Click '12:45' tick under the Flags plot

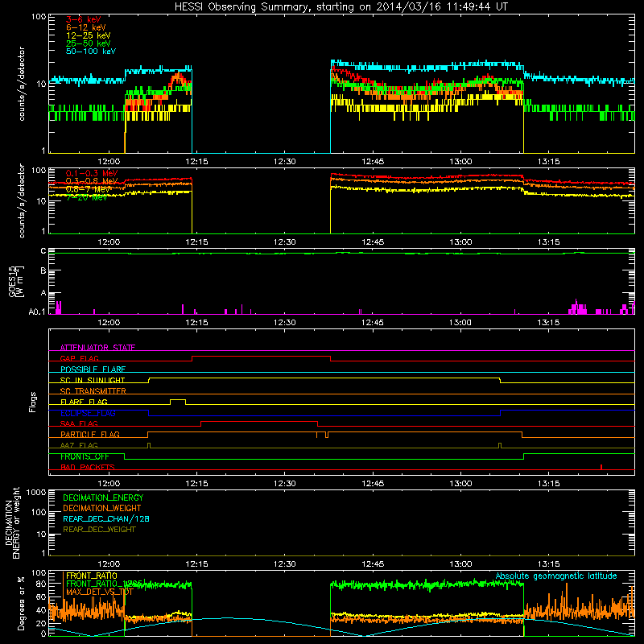pyautogui.click(x=373, y=484)
